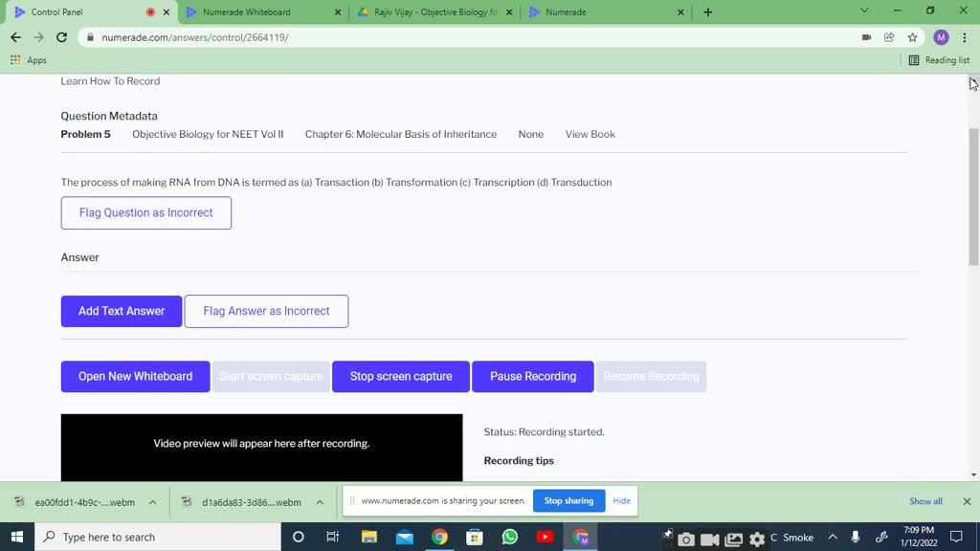This screenshot has height=551, width=980.
Task: Bookmark this page with the star icon
Action: pyautogui.click(x=912, y=37)
